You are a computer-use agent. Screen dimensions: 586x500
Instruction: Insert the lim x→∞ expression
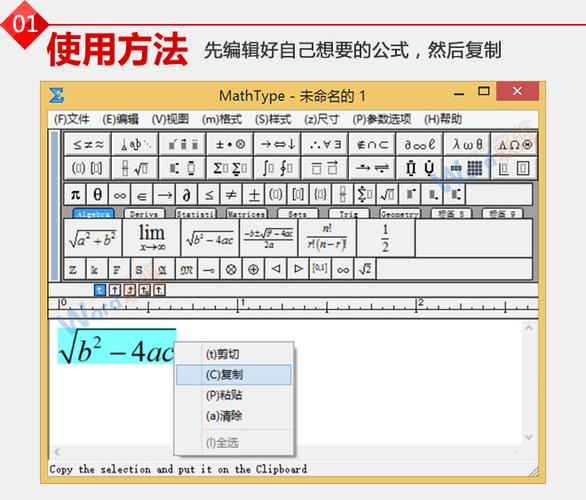pos(151,238)
